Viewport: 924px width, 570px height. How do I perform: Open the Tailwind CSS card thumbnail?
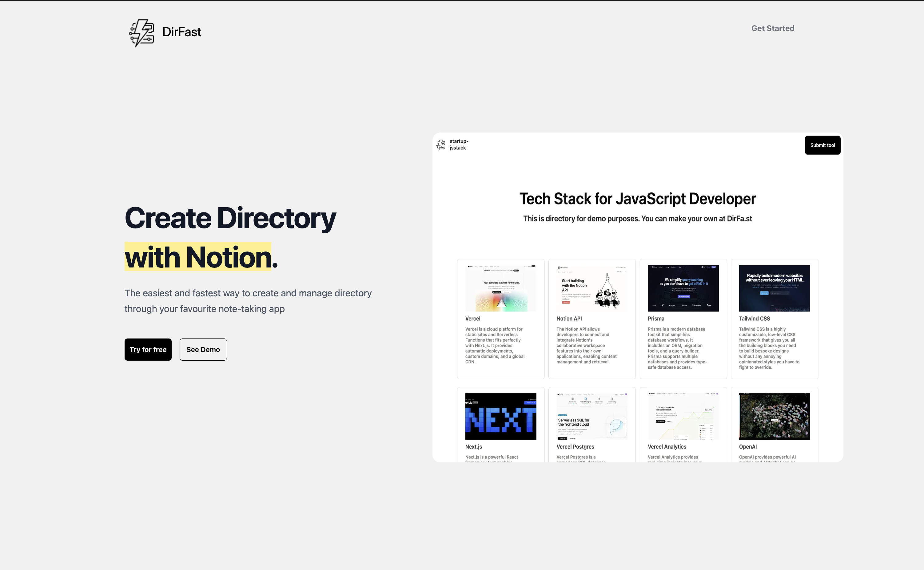click(774, 288)
